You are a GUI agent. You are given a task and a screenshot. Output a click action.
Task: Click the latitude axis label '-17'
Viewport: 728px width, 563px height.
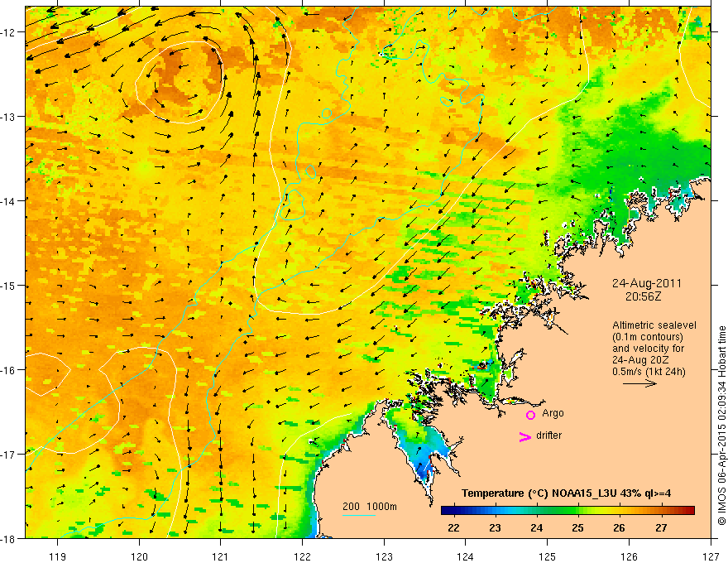pos(9,455)
